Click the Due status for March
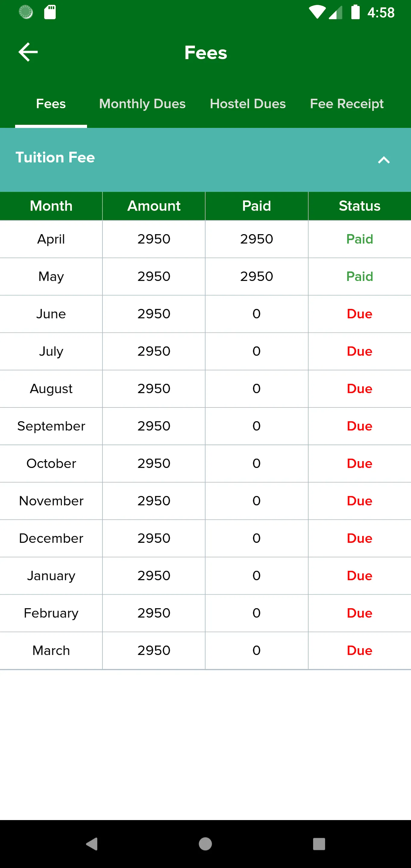 [x=359, y=651]
